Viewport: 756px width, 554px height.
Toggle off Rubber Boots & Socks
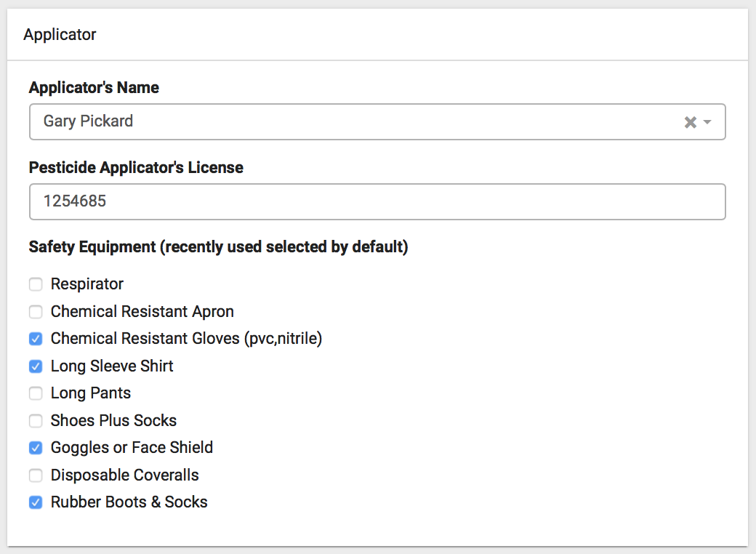[x=36, y=502]
